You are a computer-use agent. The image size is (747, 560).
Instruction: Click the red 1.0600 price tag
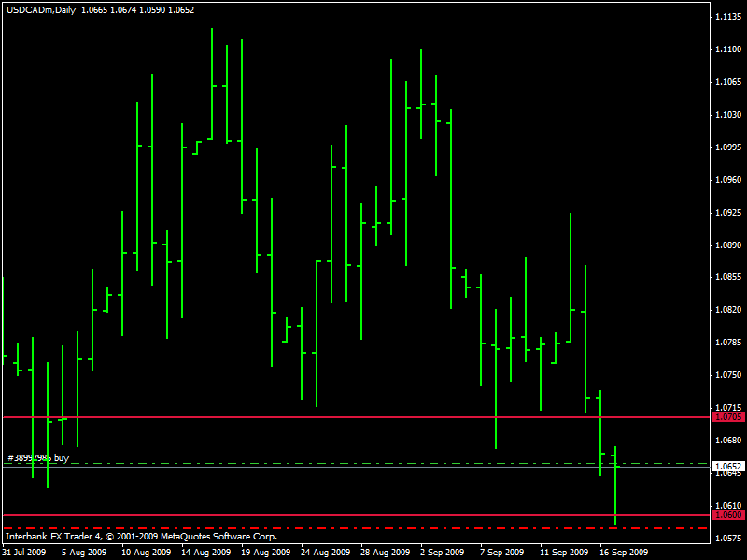click(726, 515)
